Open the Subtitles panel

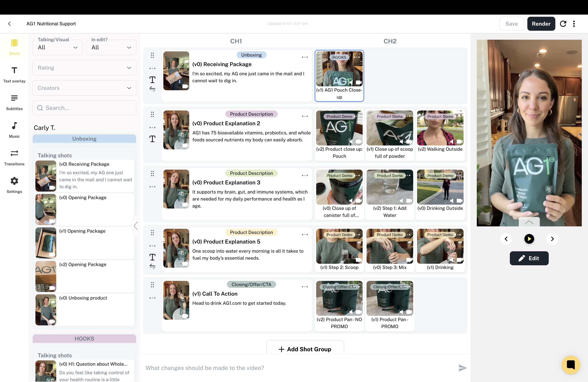pyautogui.click(x=14, y=102)
